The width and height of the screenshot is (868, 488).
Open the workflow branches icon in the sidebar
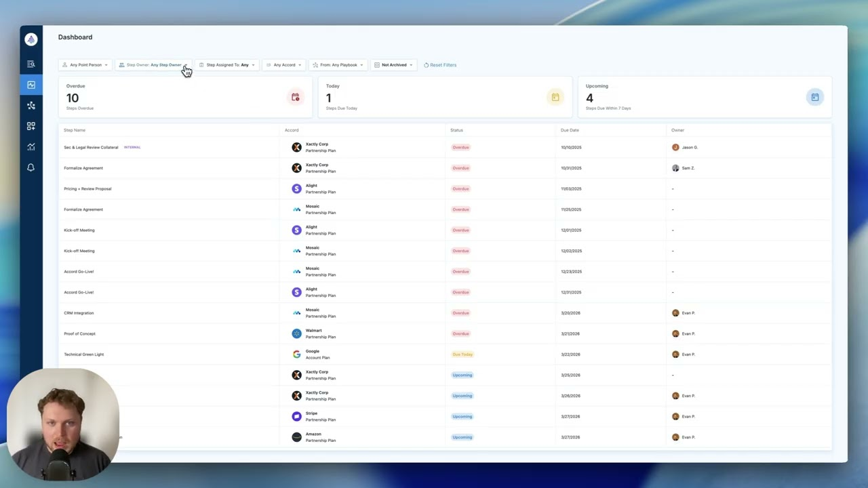point(31,105)
